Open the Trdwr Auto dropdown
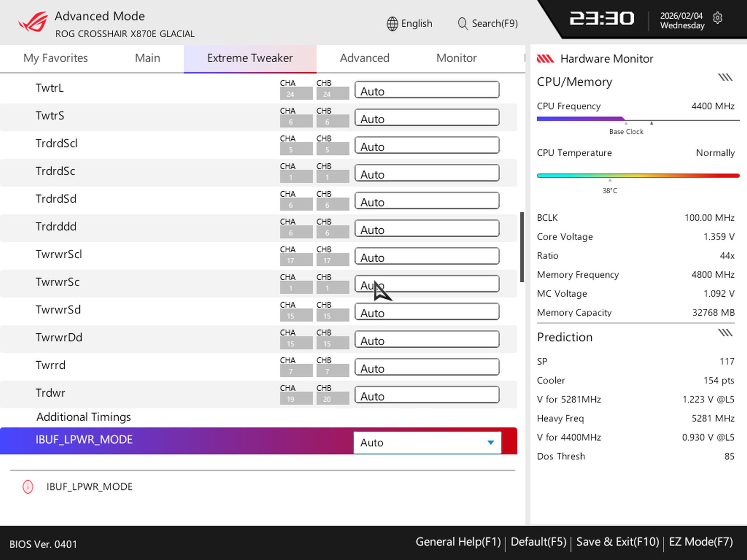The width and height of the screenshot is (747, 560). (x=427, y=395)
